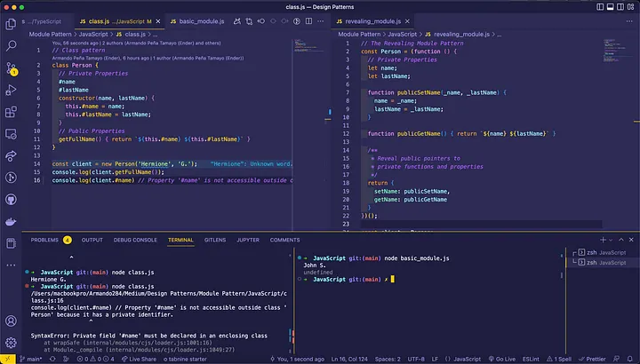640x364 pixels.
Task: Open the new terminal launch profile dropdown
Action: [611, 240]
